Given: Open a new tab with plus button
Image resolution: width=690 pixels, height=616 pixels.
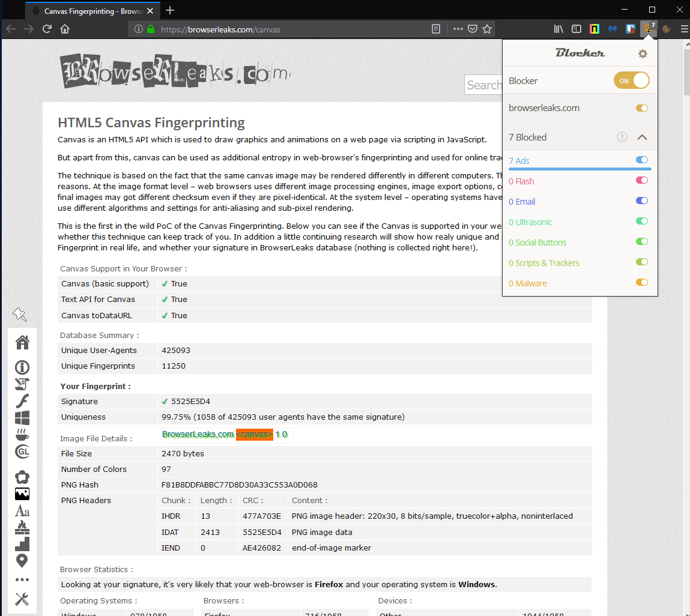Looking at the screenshot, I should pyautogui.click(x=170, y=10).
